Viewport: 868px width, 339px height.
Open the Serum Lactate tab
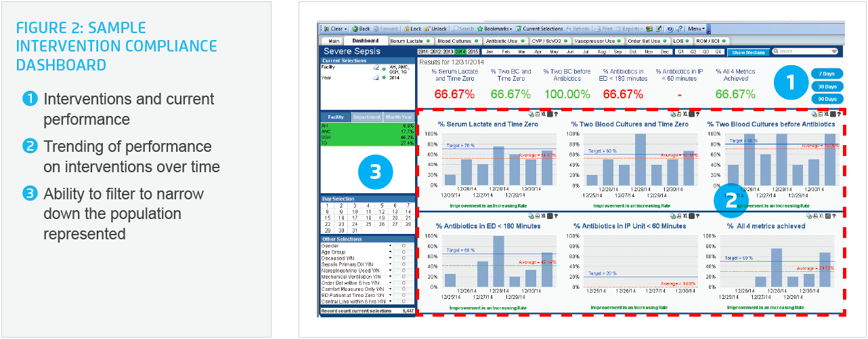[x=410, y=41]
